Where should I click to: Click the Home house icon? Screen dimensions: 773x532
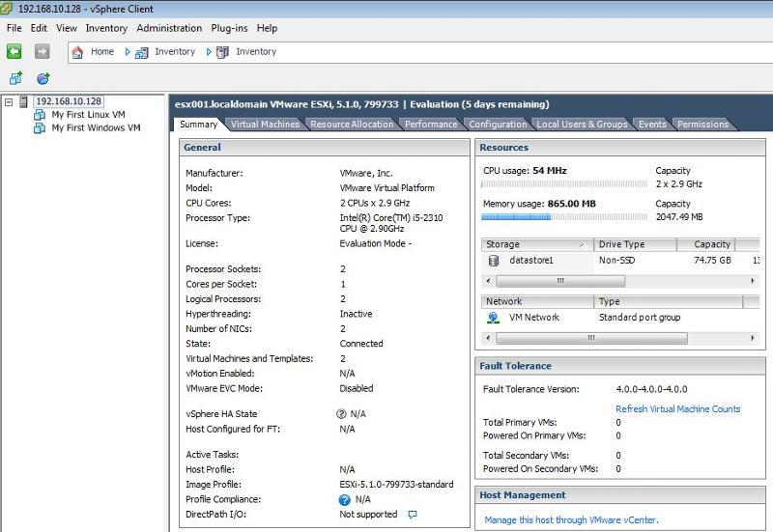click(77, 52)
